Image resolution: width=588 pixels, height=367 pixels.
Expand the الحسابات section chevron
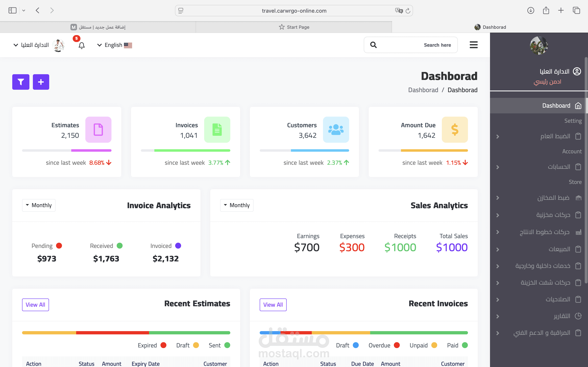(x=498, y=167)
